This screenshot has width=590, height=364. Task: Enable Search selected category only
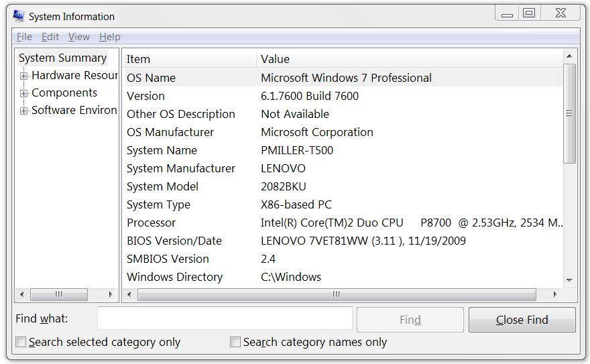click(21, 342)
